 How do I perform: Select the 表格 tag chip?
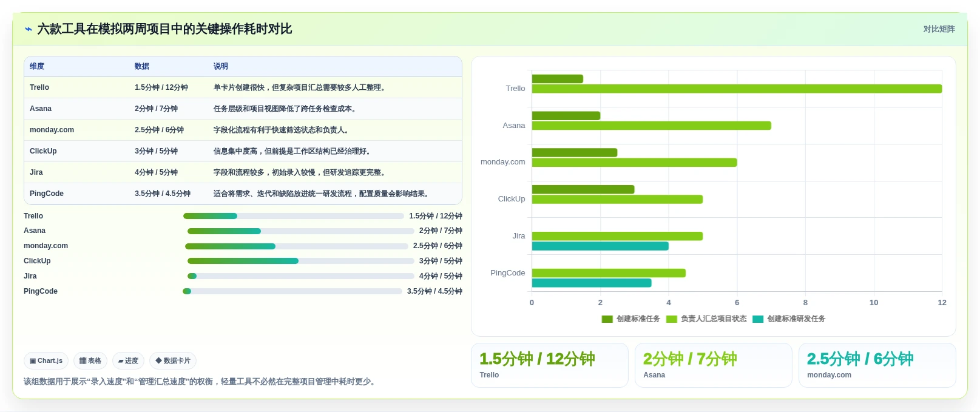click(x=90, y=361)
